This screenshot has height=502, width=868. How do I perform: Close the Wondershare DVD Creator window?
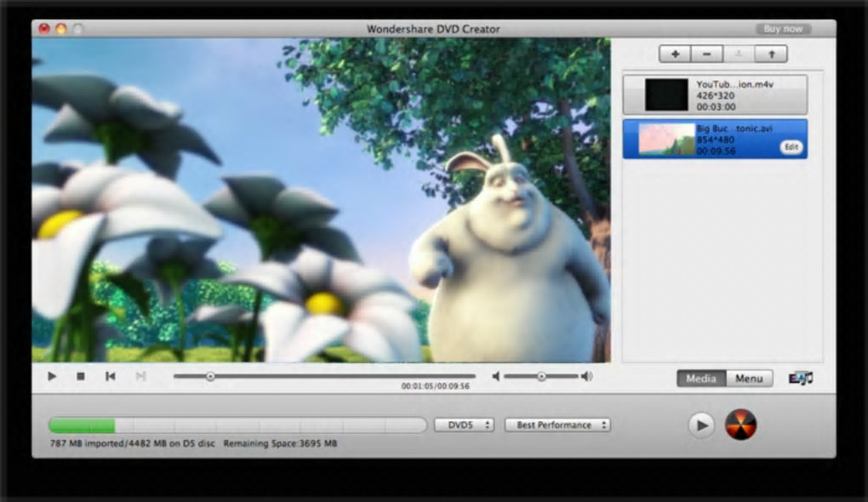pyautogui.click(x=44, y=29)
